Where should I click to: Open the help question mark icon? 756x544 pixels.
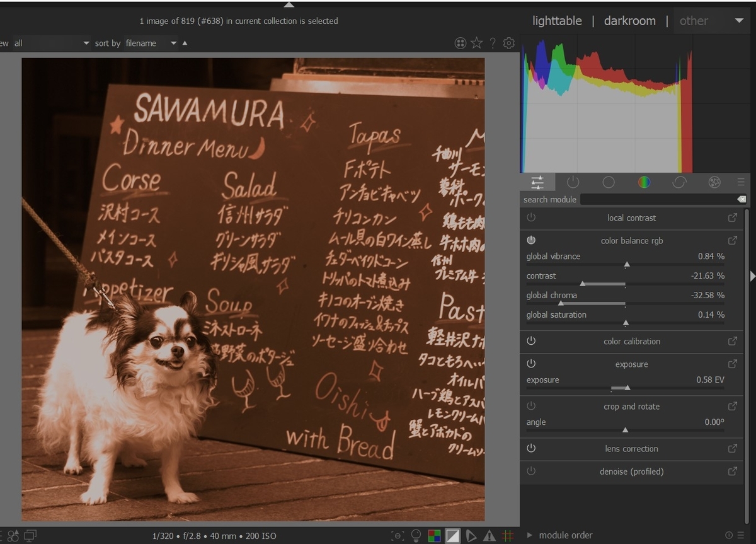coord(493,43)
